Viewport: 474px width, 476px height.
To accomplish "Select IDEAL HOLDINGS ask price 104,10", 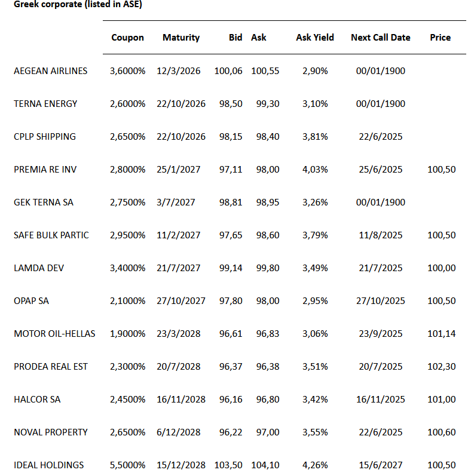I will (265, 465).
